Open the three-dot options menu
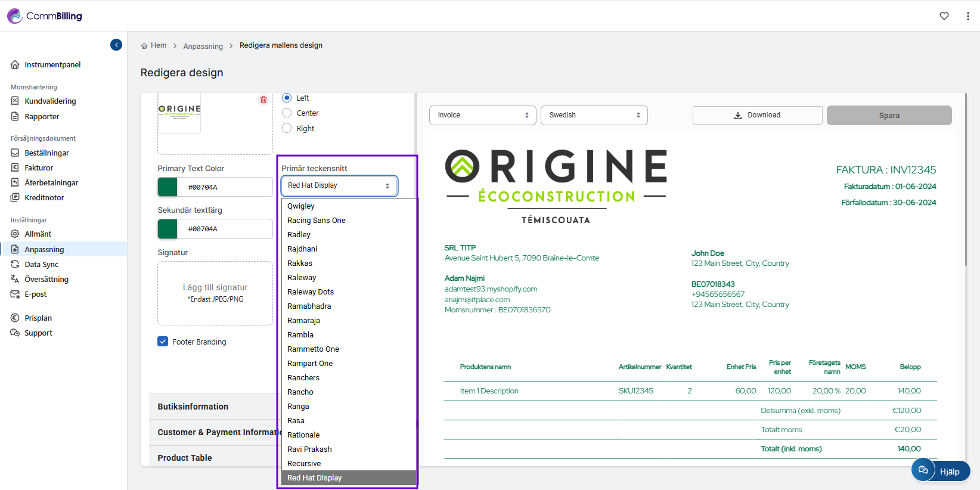This screenshot has width=980, height=490. pos(967,16)
